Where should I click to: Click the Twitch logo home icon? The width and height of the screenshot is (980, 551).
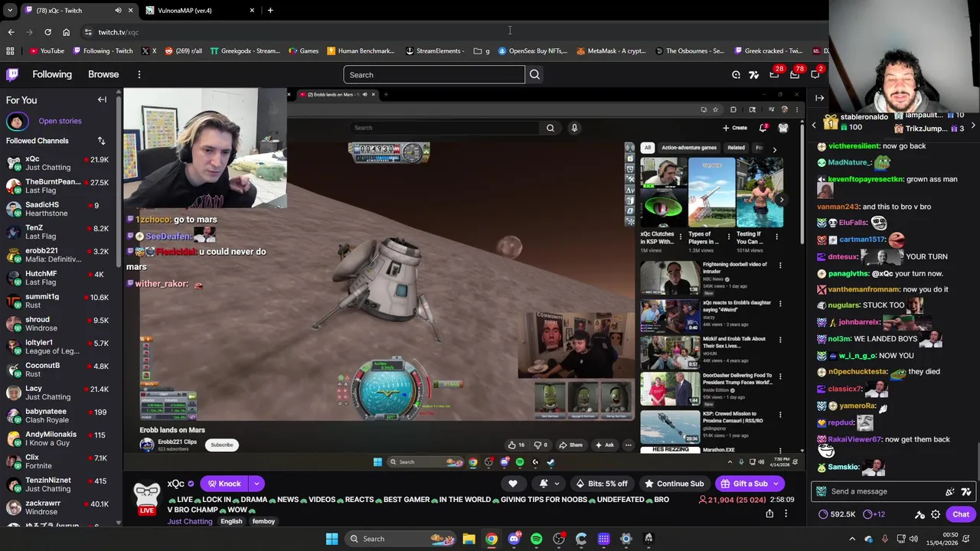tap(12, 74)
